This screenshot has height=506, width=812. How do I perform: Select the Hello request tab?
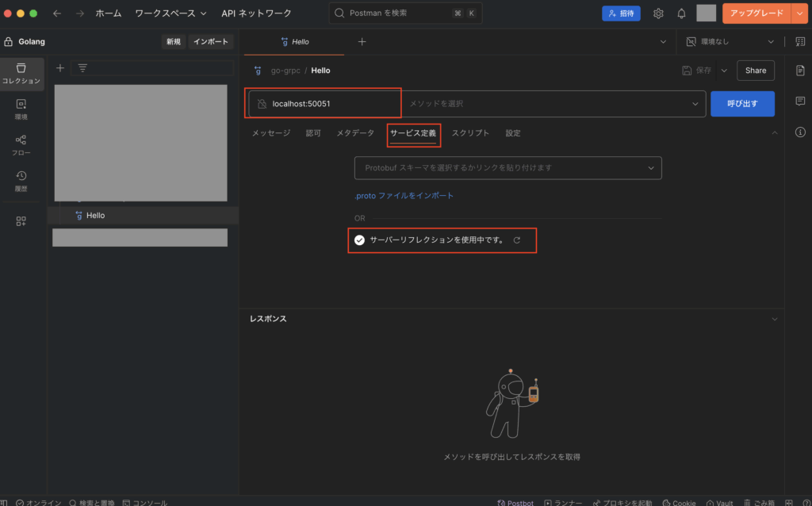point(294,41)
